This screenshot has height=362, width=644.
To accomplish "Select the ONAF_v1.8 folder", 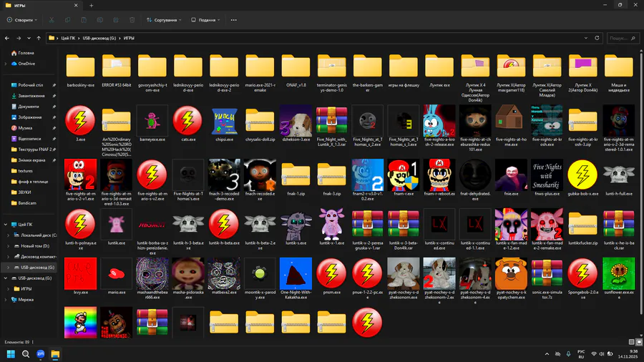I will pyautogui.click(x=296, y=66).
